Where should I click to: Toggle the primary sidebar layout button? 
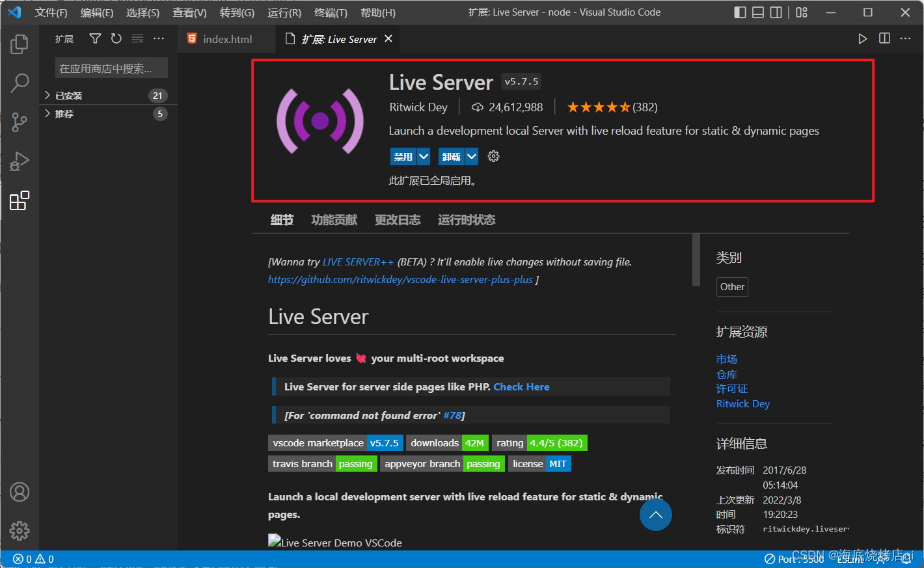click(740, 12)
